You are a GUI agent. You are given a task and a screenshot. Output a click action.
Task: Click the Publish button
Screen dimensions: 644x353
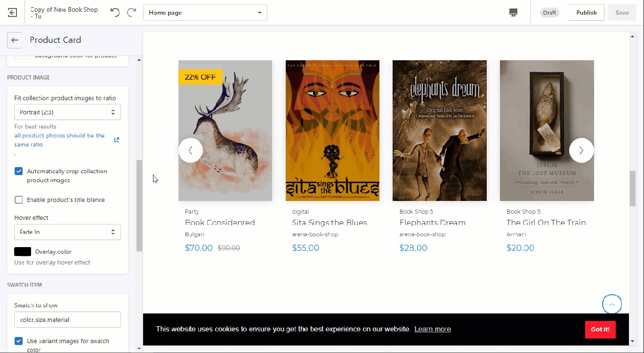[586, 13]
